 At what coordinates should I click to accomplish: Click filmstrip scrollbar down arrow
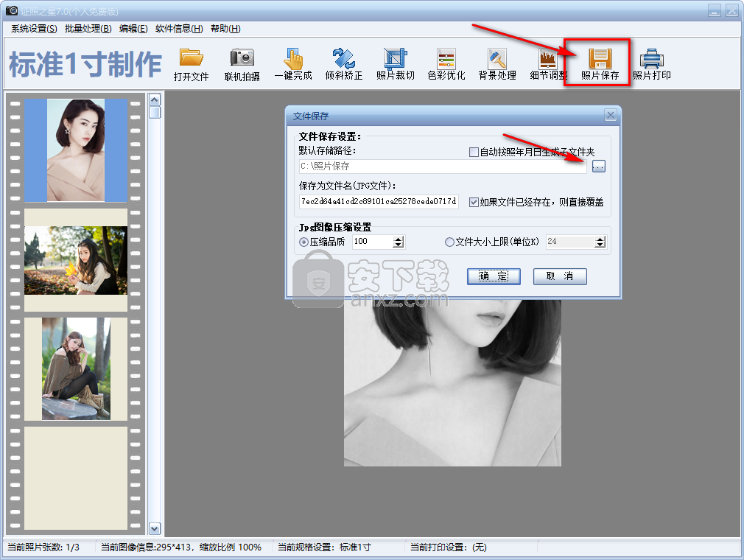tap(155, 528)
